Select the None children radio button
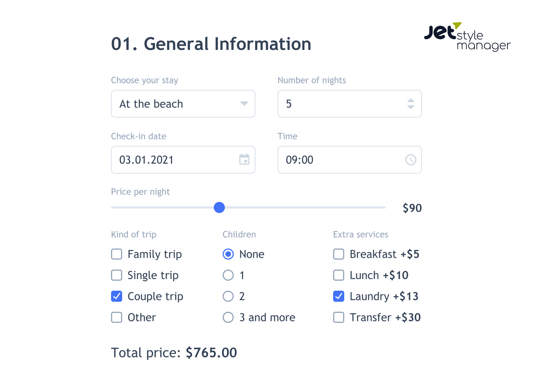 point(228,254)
